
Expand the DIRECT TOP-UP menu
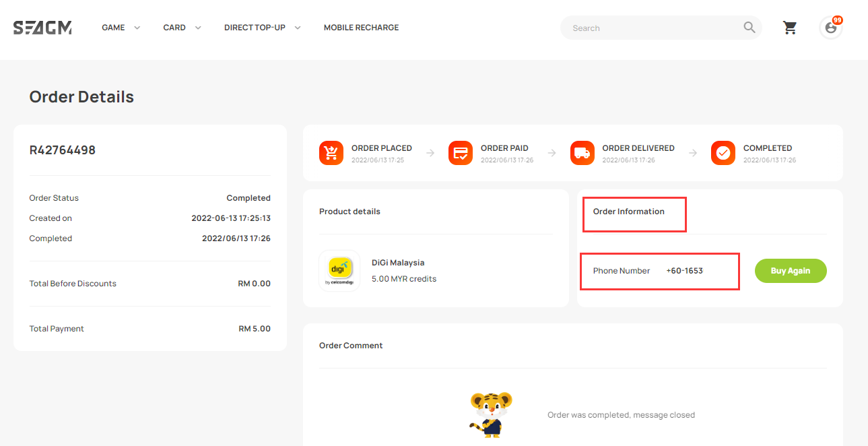pyautogui.click(x=262, y=28)
